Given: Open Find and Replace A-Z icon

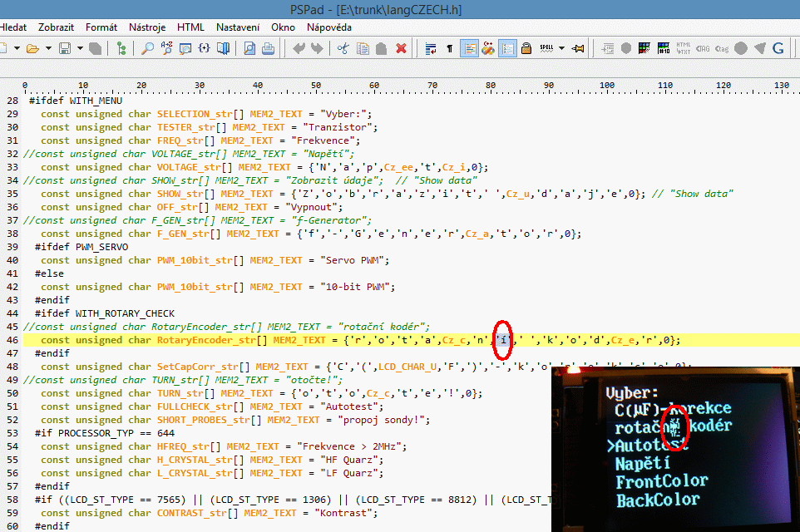Looking at the screenshot, I should (166, 48).
